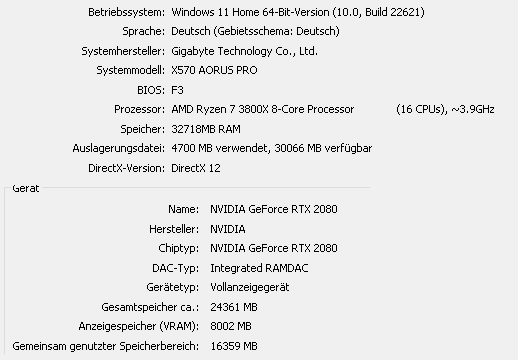This screenshot has width=518, height=360.
Task: Click the Sprache Deutsch value text
Action: tap(255, 31)
